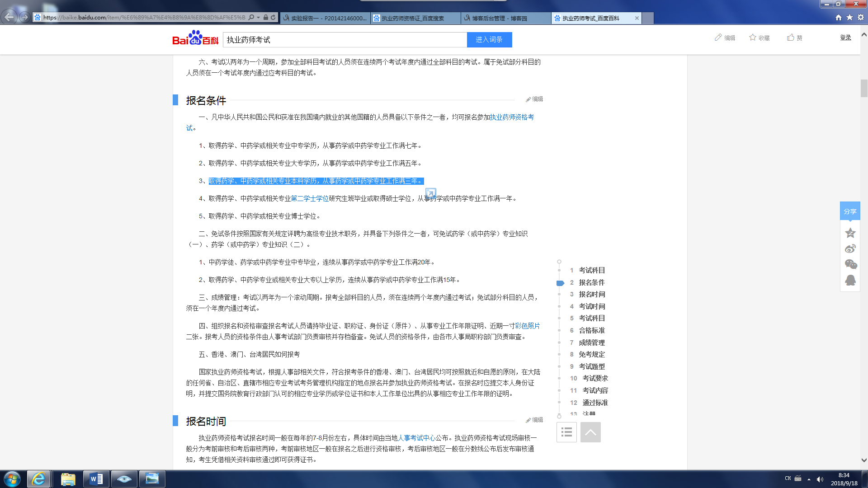Image resolution: width=868 pixels, height=488 pixels.
Task: Click the QQ share icon
Action: point(850,280)
